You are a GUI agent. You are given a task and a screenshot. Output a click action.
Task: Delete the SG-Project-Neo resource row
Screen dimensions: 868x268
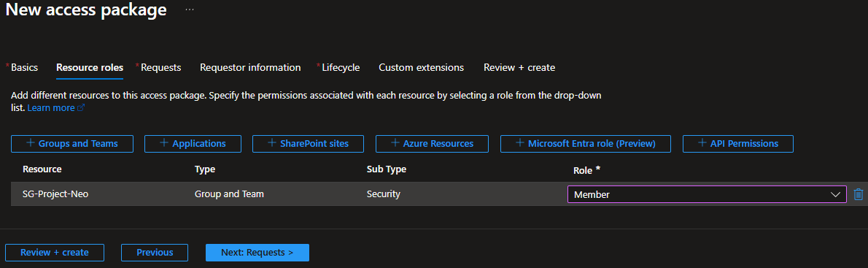pos(858,194)
